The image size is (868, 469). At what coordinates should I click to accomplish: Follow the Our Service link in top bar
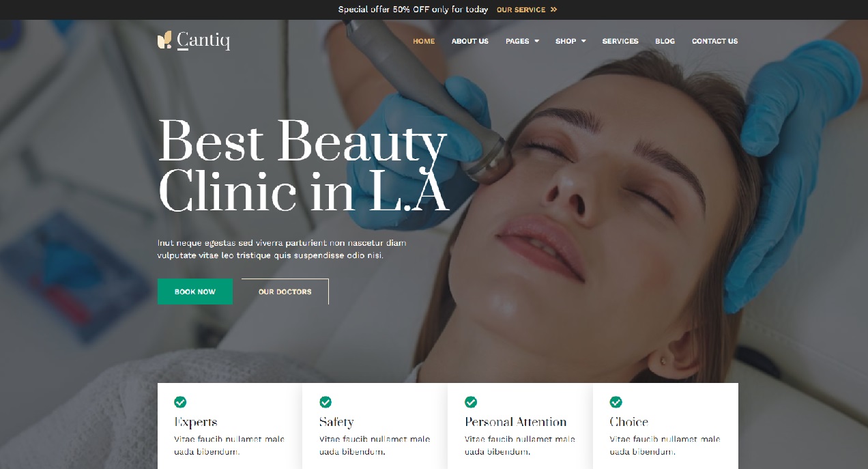click(x=521, y=10)
